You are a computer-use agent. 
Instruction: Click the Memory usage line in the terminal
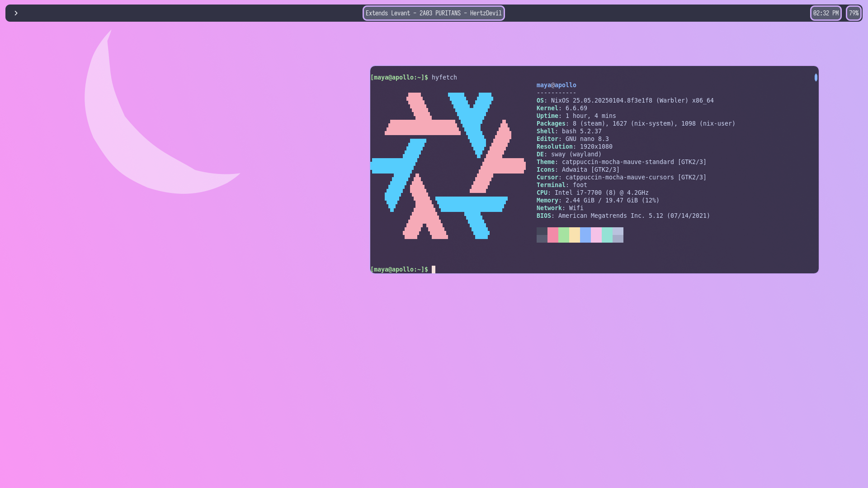(x=598, y=201)
